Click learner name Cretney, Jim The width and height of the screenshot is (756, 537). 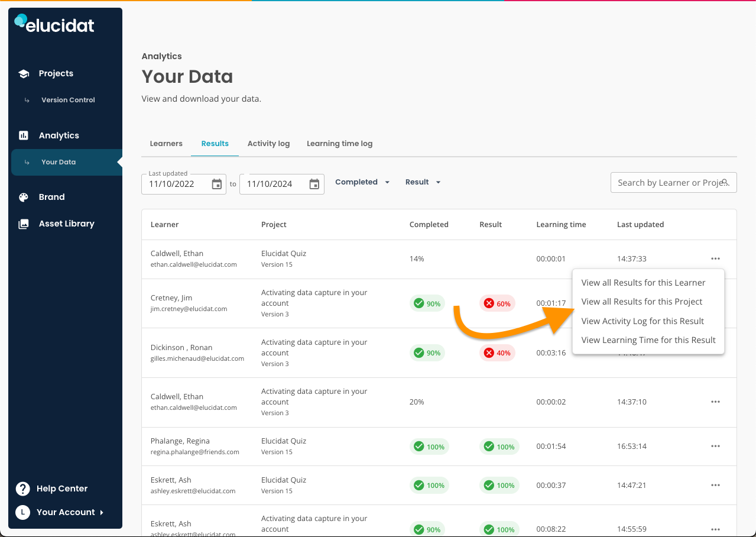(171, 298)
